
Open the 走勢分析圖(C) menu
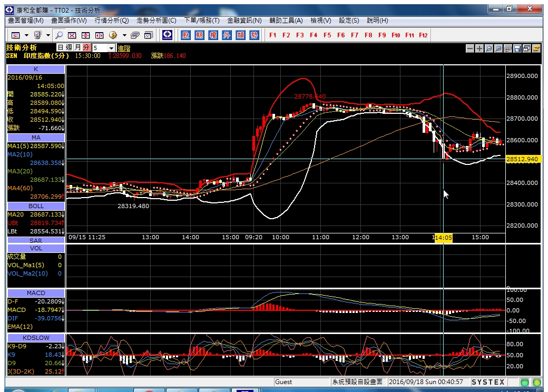156,21
